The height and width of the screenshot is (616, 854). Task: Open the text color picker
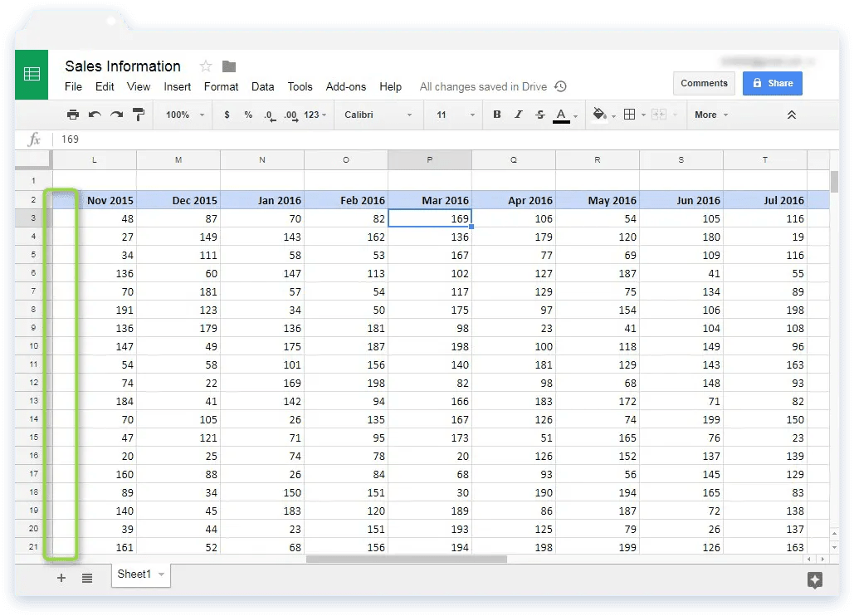coord(561,115)
